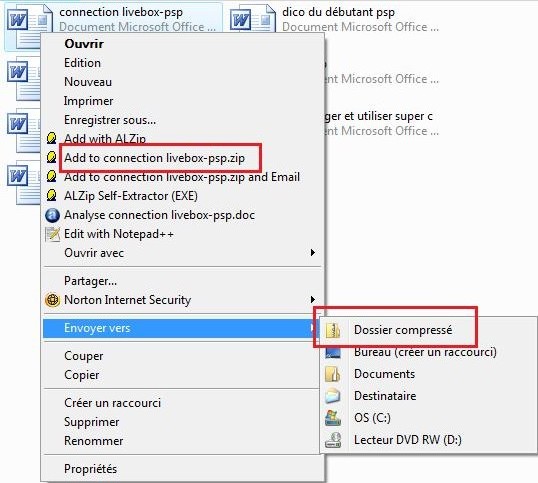Click the Lecteur DVD RW drive icon
Viewport: 538px width, 483px height.
pos(333,440)
